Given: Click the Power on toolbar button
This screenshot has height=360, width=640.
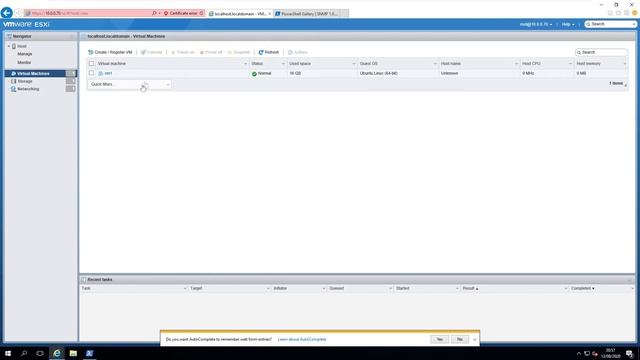Looking at the screenshot, I should (x=182, y=52).
